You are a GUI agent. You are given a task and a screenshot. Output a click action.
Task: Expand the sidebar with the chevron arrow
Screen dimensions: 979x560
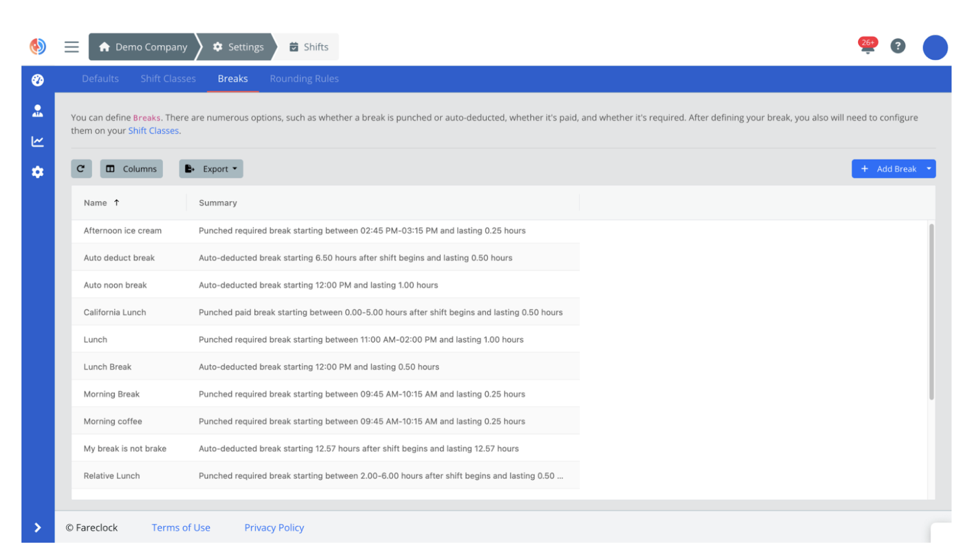click(38, 528)
